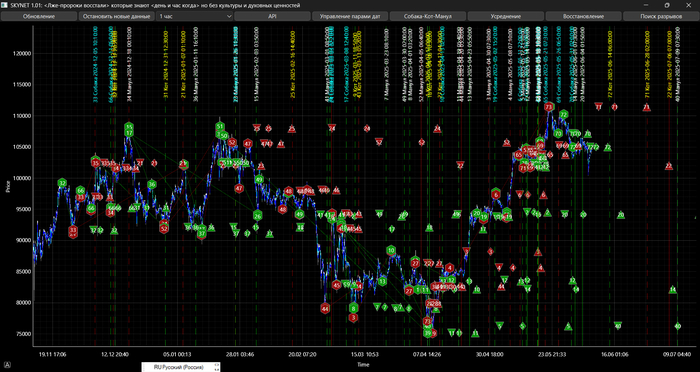This screenshot has height=372, width=700.
Task: Select red hexagon marker 65
Action: 518,155
